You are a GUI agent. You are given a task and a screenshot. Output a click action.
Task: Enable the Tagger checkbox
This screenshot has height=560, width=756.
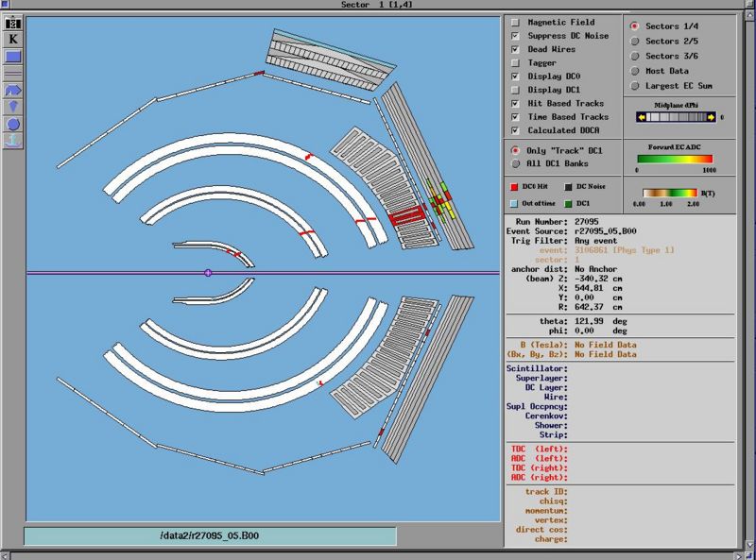tap(515, 62)
